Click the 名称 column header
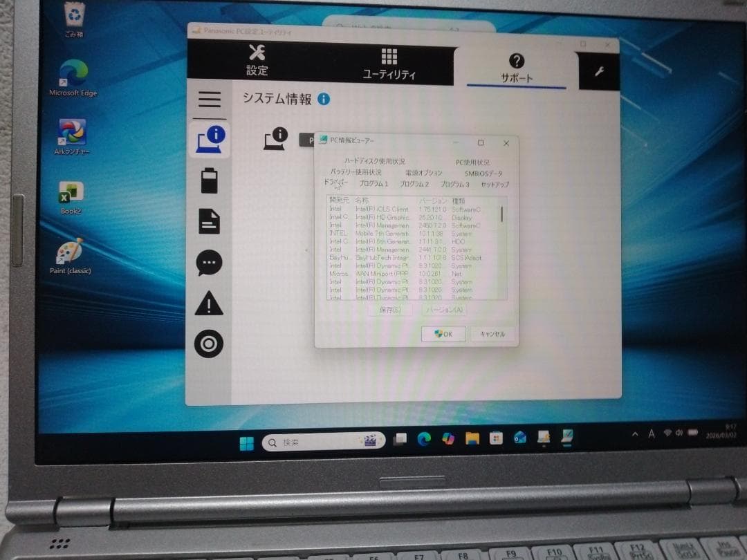This screenshot has width=747, height=560. click(362, 200)
